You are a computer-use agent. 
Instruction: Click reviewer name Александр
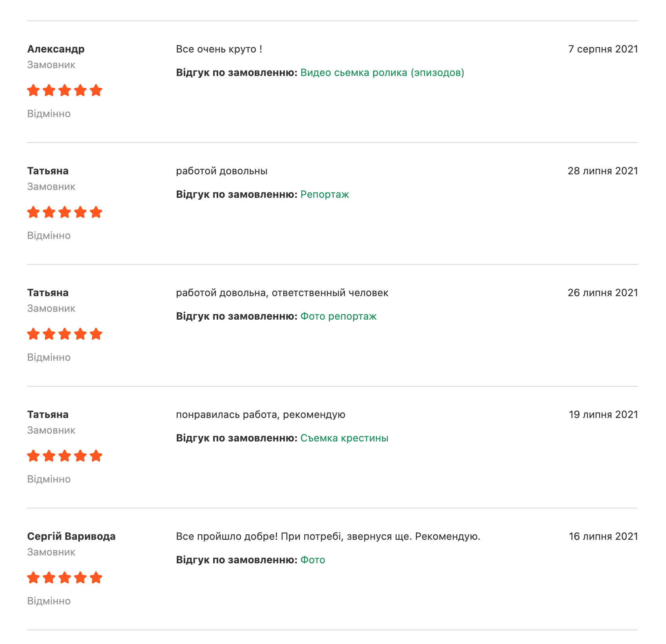(56, 49)
